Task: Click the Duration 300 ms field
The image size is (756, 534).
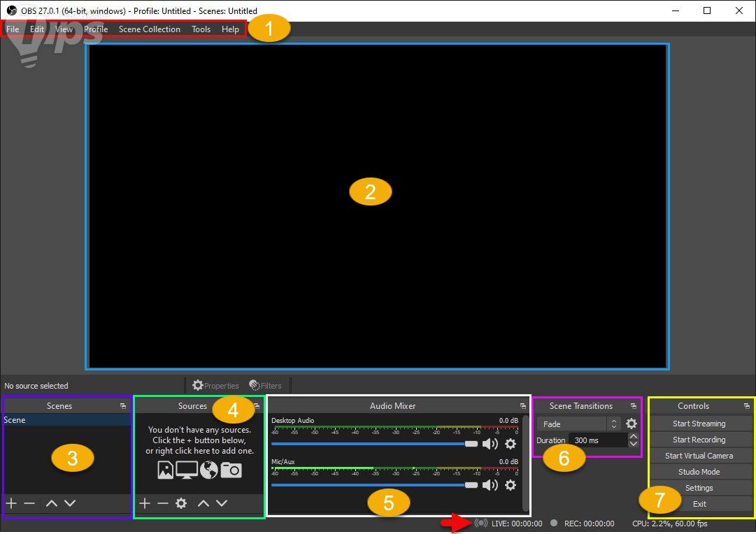Action: (x=599, y=440)
